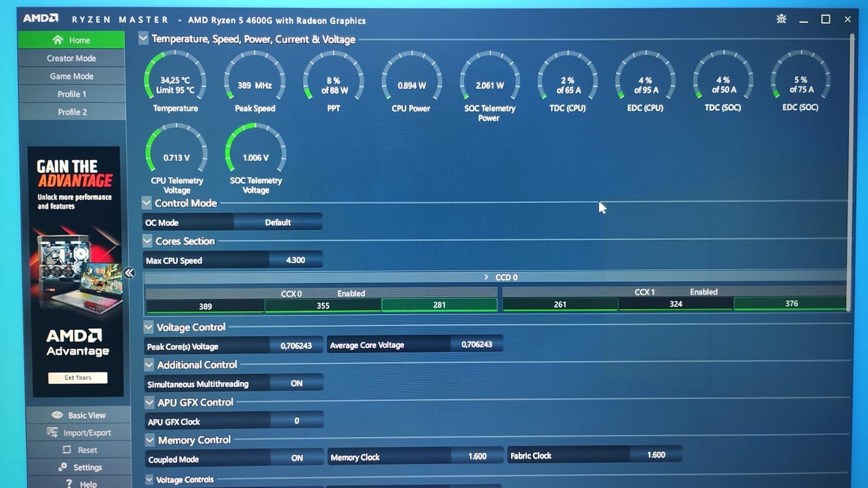Collapse the sidebar with double-chevron icon

click(129, 273)
